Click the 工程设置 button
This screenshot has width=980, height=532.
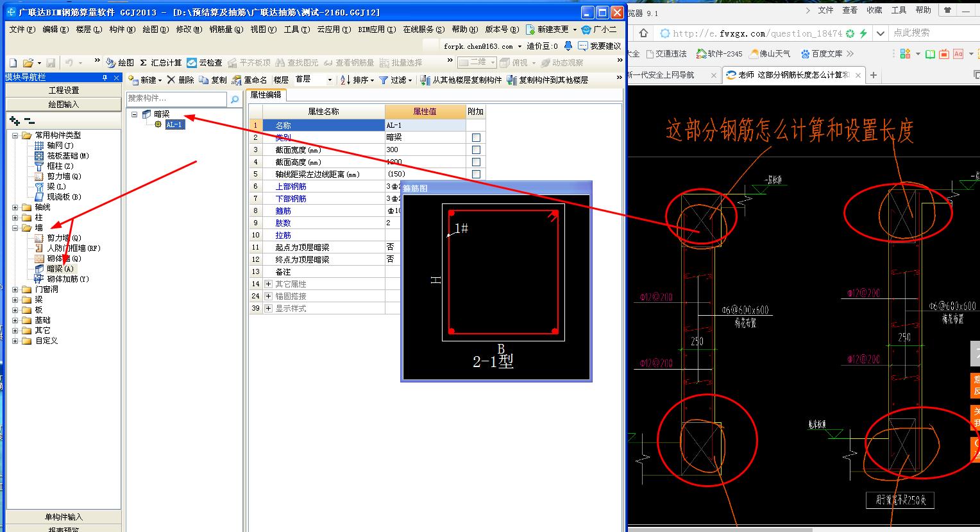point(63,90)
